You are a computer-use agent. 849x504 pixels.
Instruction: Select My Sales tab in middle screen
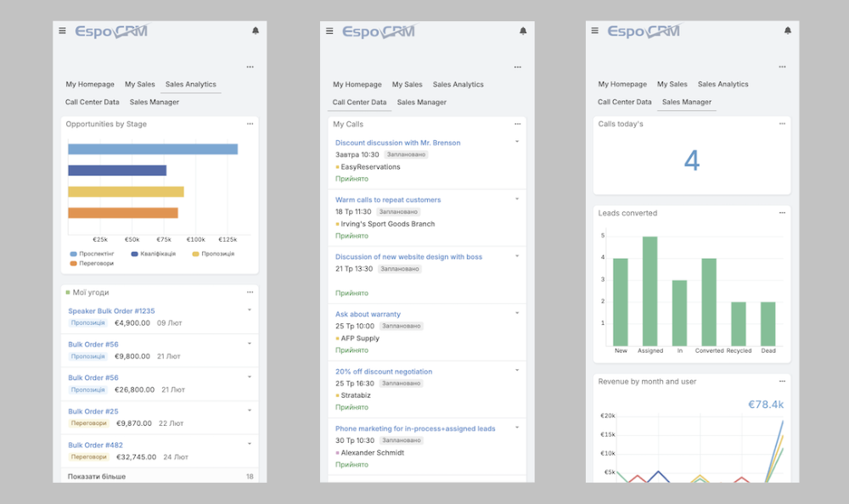(408, 85)
